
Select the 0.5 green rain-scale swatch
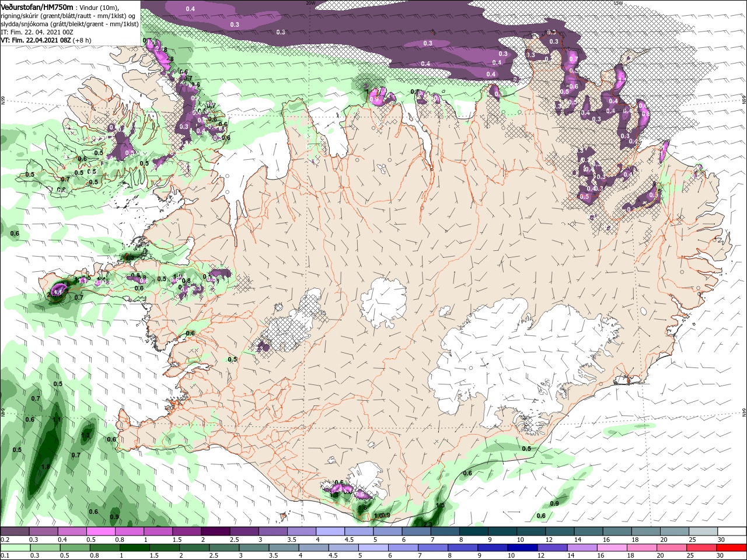coord(75,548)
